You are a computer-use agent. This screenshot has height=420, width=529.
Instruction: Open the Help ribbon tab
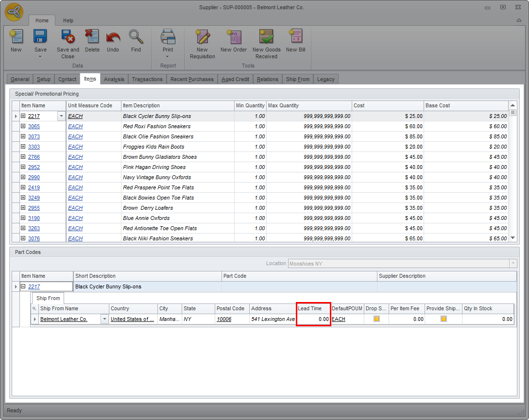click(x=68, y=20)
